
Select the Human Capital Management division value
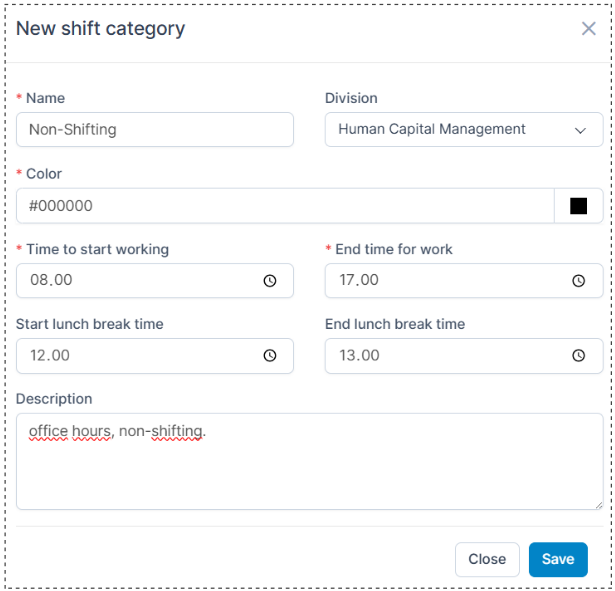[432, 129]
